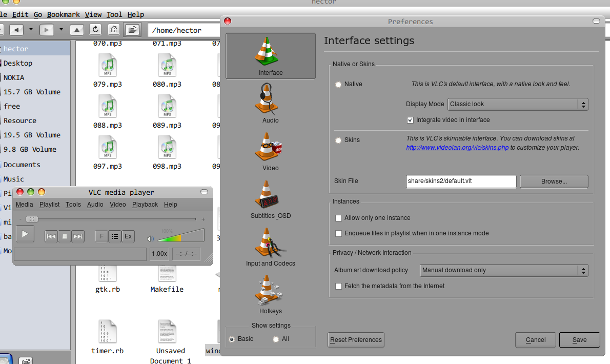The width and height of the screenshot is (610, 364).
Task: Show the VLC playlist button
Action: click(x=115, y=236)
